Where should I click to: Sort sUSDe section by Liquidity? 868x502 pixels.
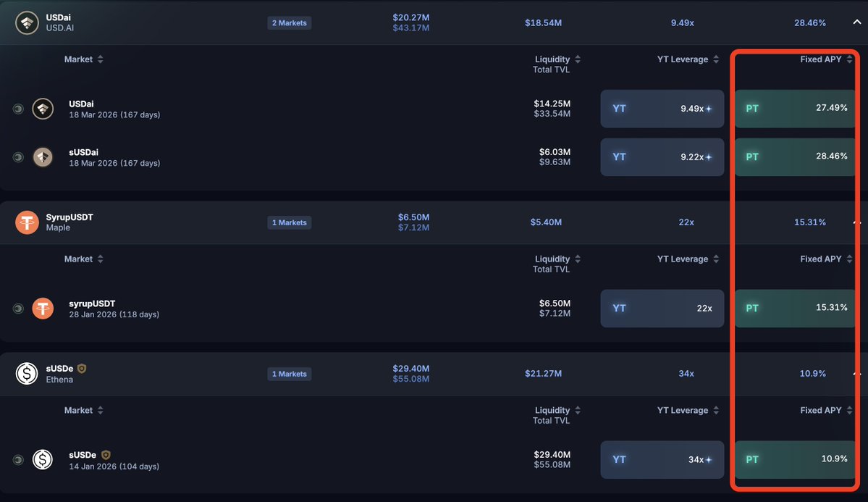[578, 411]
